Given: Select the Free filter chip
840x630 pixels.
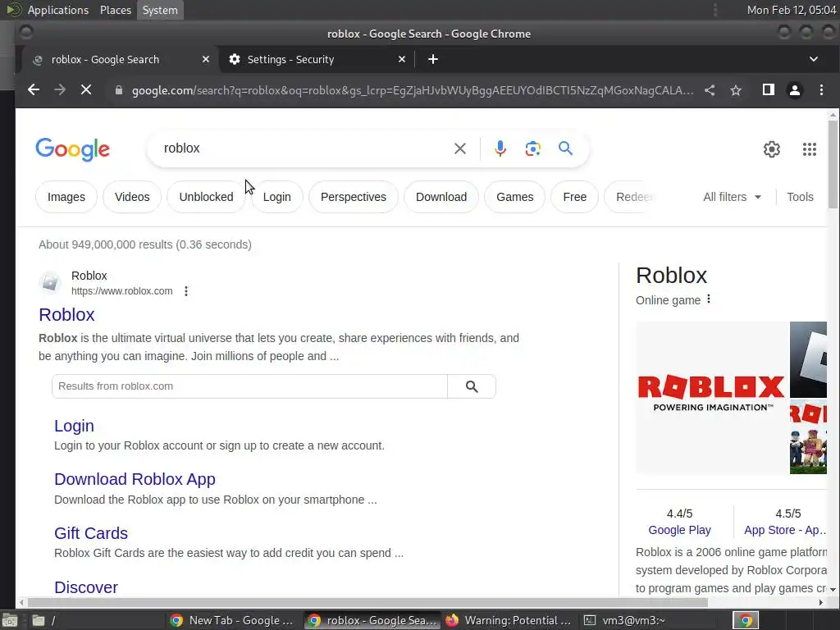Looking at the screenshot, I should coord(575,197).
